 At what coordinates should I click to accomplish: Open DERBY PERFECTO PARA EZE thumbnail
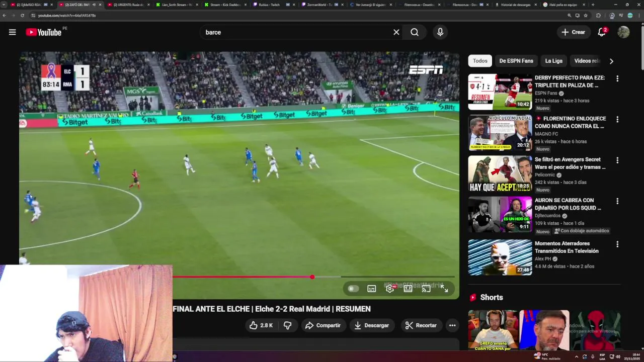tap(500, 92)
